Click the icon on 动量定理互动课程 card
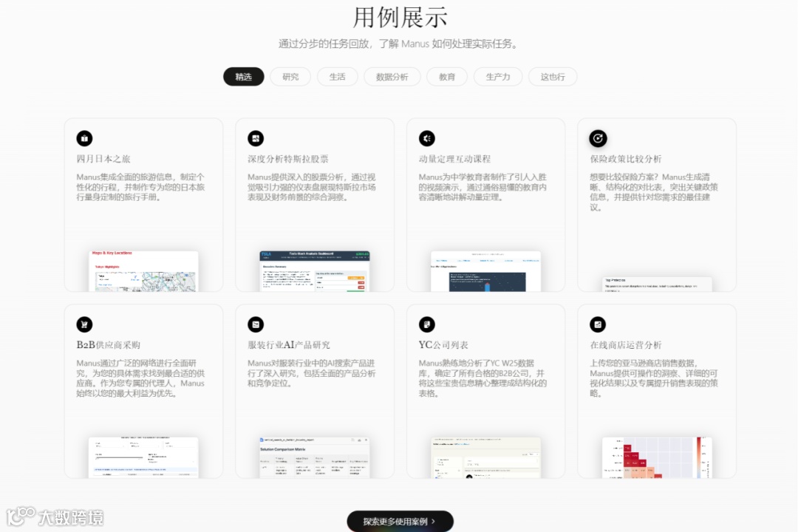 coord(427,138)
